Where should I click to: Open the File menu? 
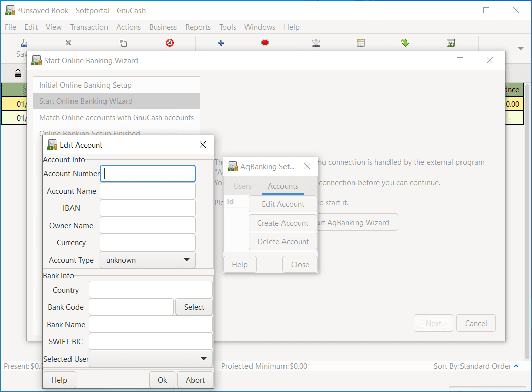click(x=10, y=27)
